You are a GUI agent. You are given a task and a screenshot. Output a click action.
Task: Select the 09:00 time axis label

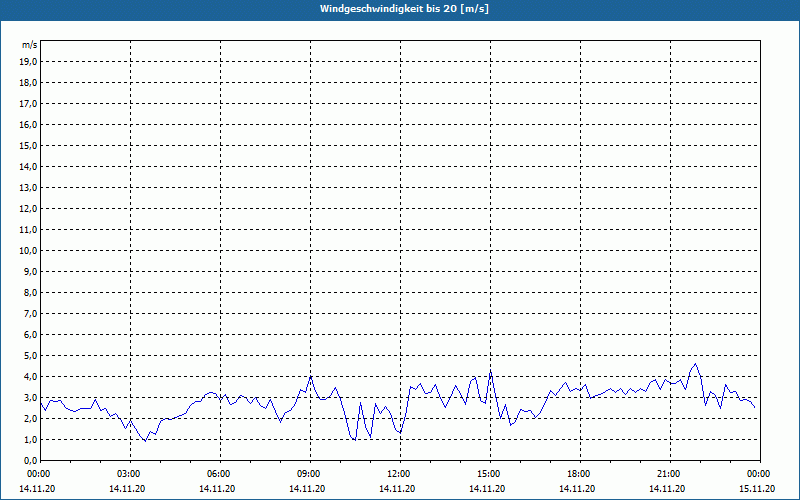coord(309,474)
